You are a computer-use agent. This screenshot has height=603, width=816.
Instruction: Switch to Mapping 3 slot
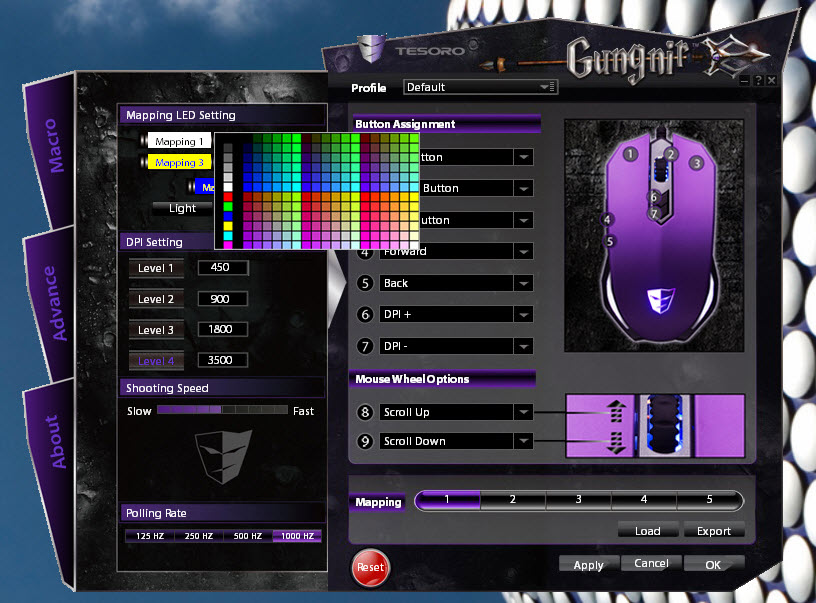pyautogui.click(x=578, y=500)
